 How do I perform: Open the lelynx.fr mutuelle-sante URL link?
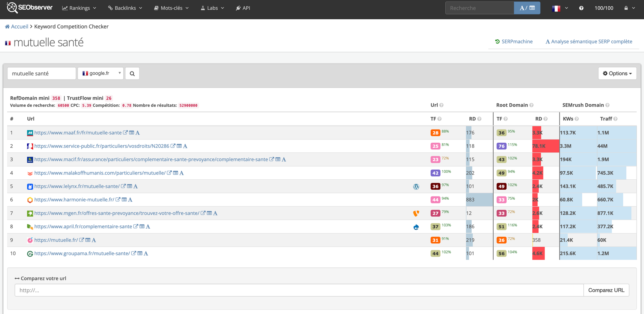coord(77,186)
